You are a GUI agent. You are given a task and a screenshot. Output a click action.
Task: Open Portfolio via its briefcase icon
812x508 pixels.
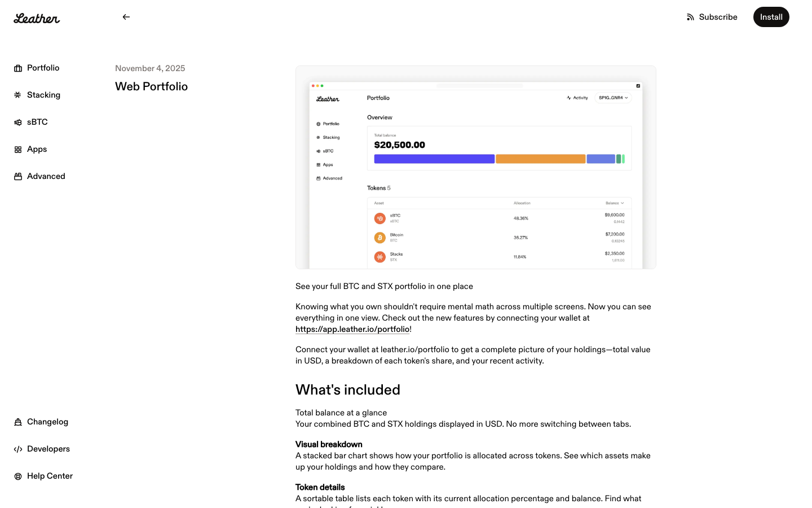(x=18, y=68)
